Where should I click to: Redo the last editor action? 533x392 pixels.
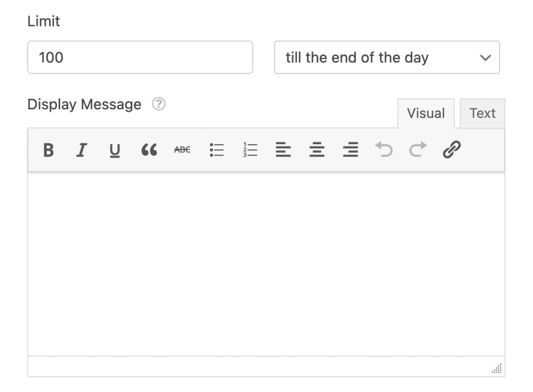[x=417, y=150]
